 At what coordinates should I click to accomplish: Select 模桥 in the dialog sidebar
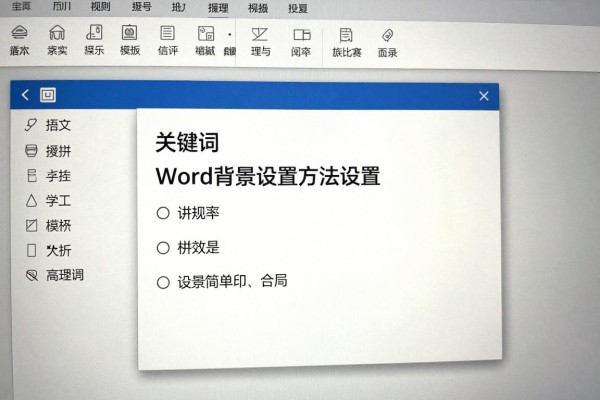click(48, 225)
